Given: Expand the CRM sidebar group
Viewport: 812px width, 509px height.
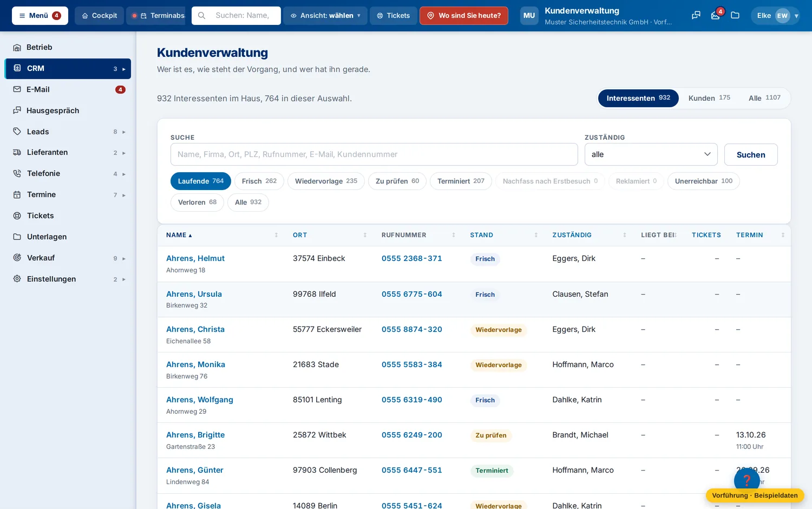Looking at the screenshot, I should 123,69.
